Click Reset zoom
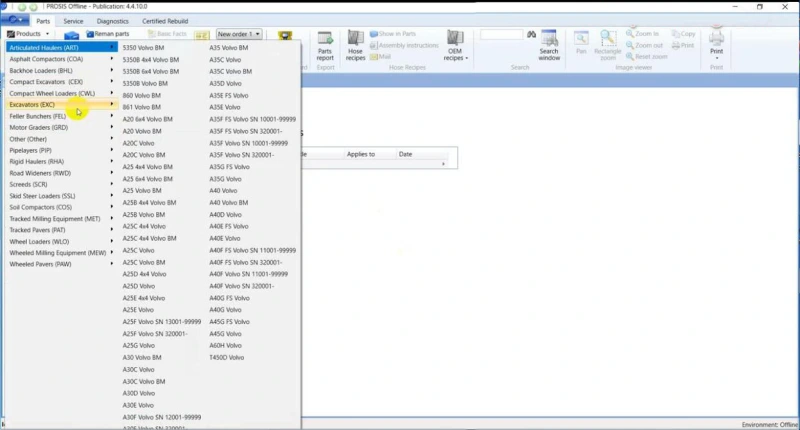The height and width of the screenshot is (430, 800). point(646,57)
